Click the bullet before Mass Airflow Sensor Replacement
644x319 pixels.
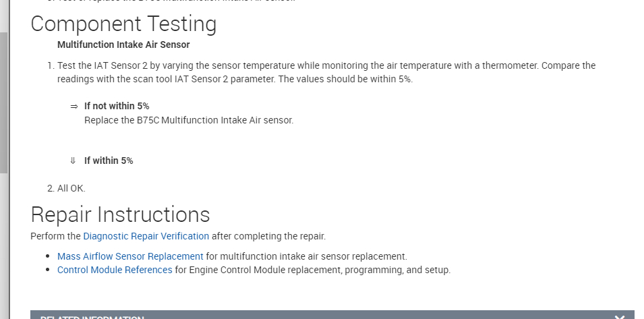click(48, 256)
